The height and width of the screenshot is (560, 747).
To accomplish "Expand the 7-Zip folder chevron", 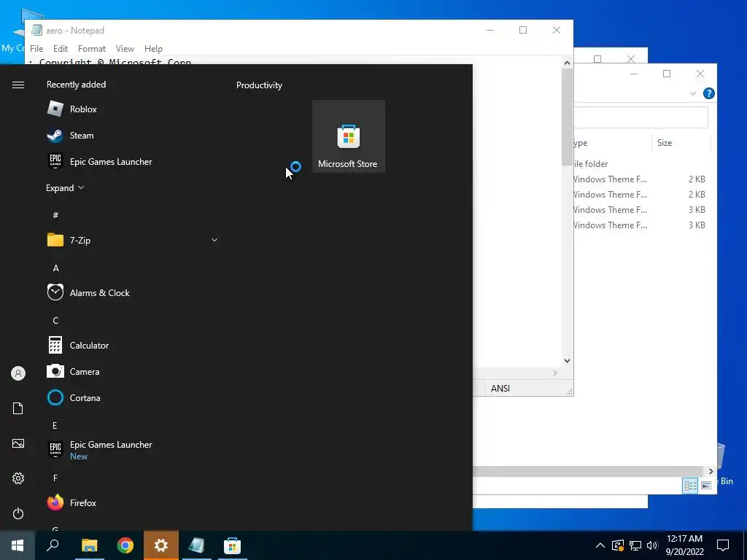I will 214,239.
